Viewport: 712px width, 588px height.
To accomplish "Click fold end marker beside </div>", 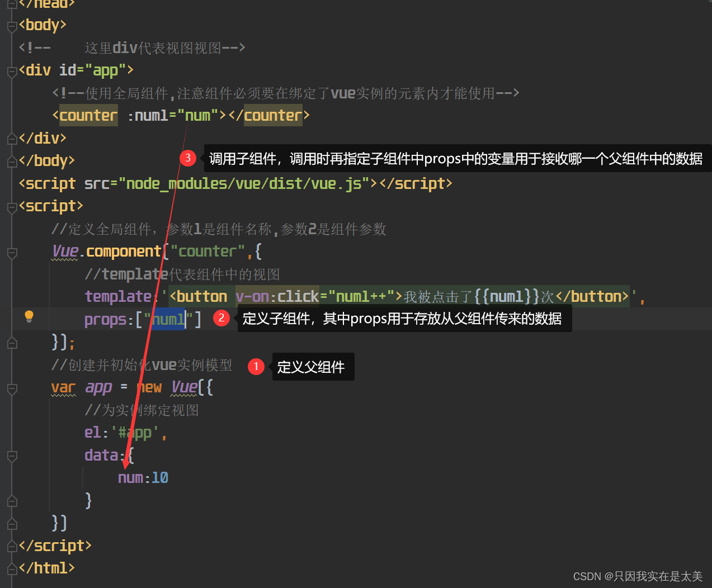I will tap(12, 139).
